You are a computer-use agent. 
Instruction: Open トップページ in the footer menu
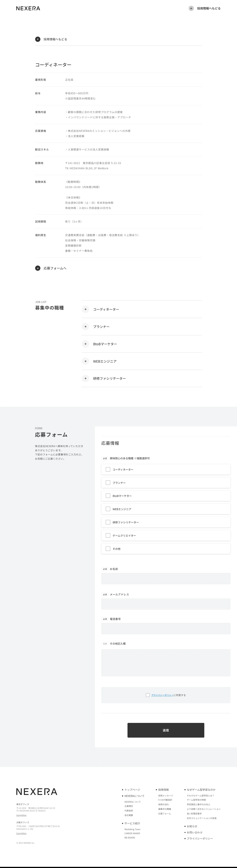[132, 790]
